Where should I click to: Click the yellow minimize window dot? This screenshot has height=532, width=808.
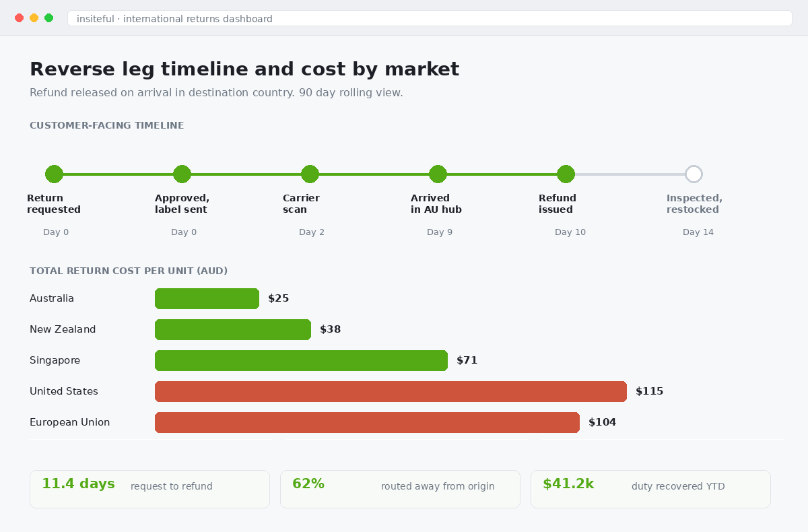34,18
